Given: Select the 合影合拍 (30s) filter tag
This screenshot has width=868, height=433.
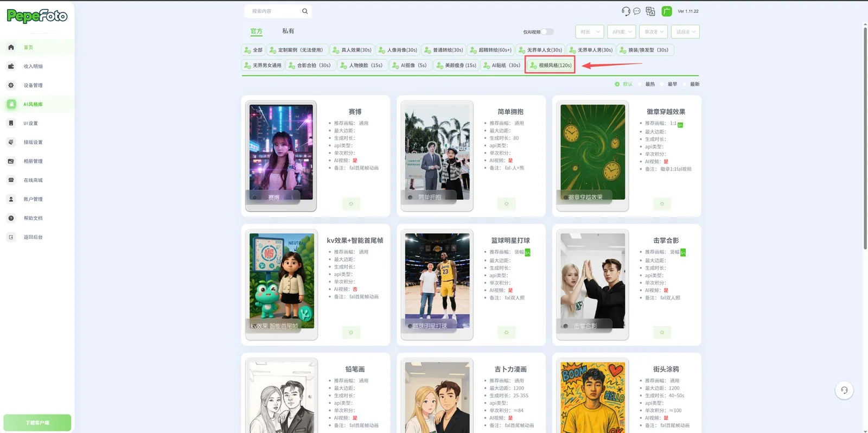Looking at the screenshot, I should coord(310,66).
